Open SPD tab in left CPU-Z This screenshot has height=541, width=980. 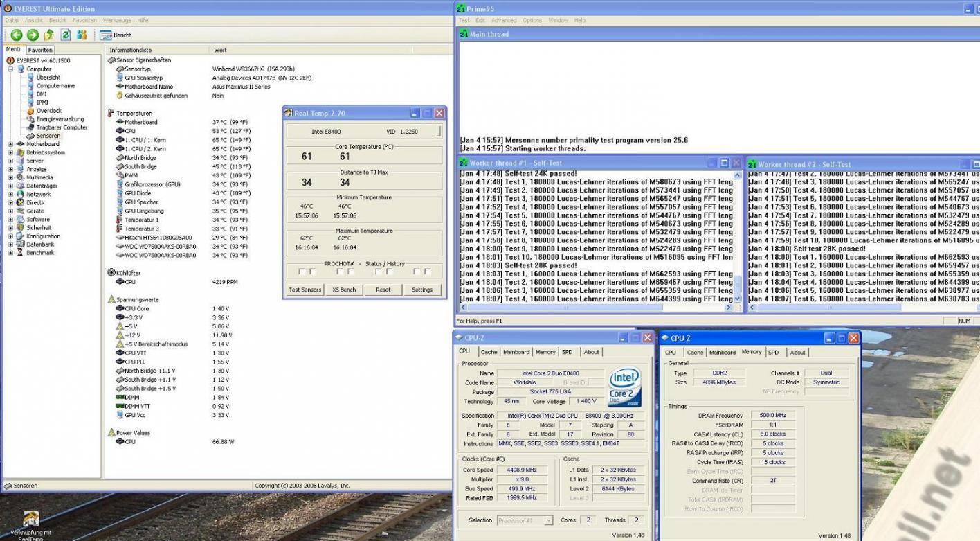click(x=567, y=352)
